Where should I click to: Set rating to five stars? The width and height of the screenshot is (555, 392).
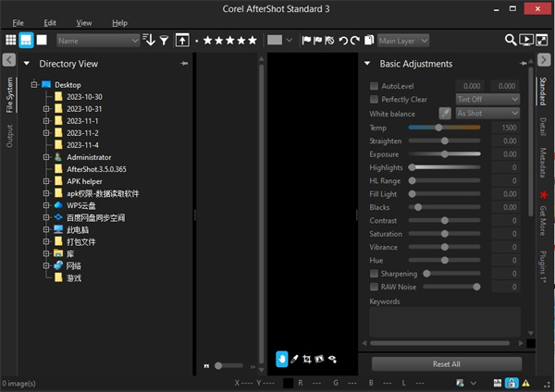click(x=253, y=41)
